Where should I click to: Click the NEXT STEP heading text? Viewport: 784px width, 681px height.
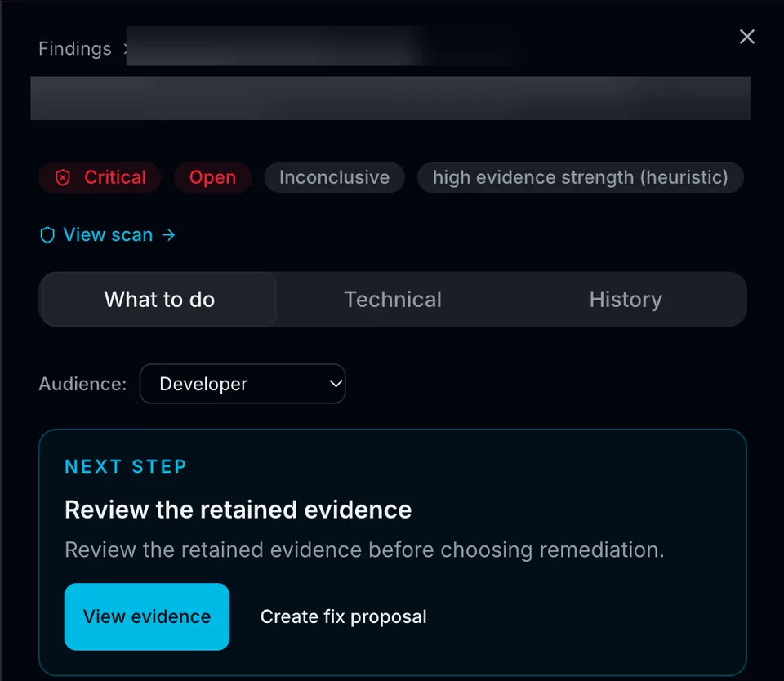(126, 466)
